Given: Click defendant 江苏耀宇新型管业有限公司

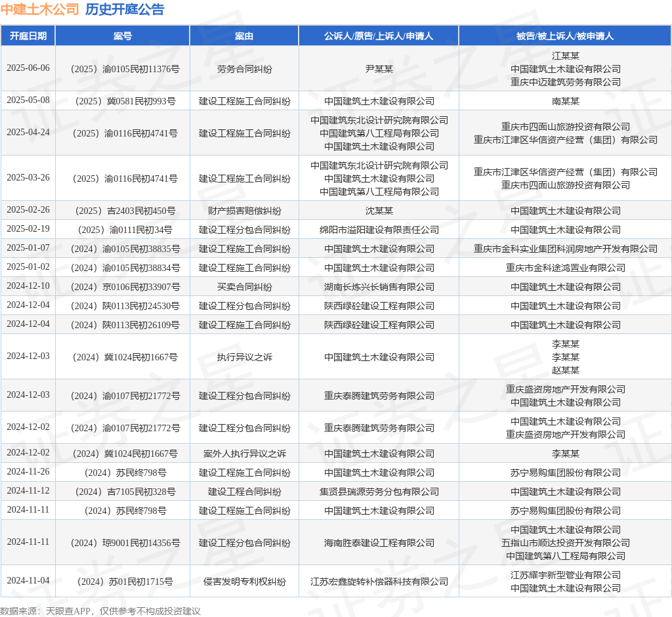Looking at the screenshot, I should [566, 575].
